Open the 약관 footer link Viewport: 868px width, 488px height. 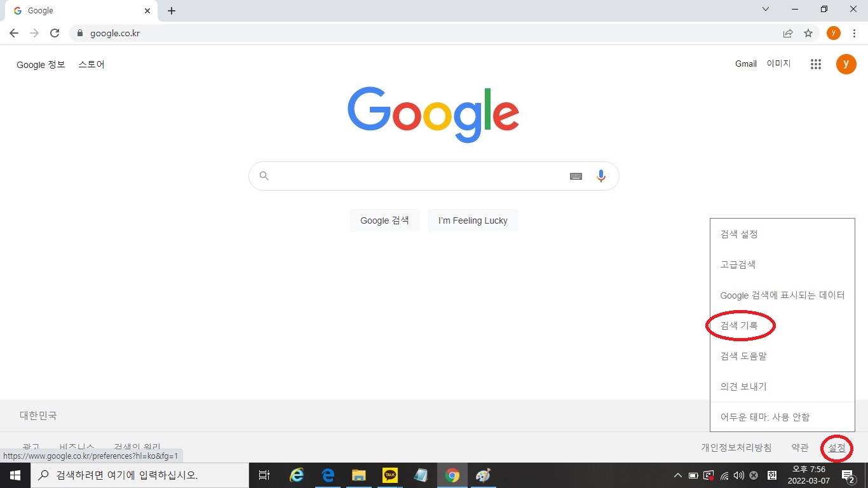(800, 448)
